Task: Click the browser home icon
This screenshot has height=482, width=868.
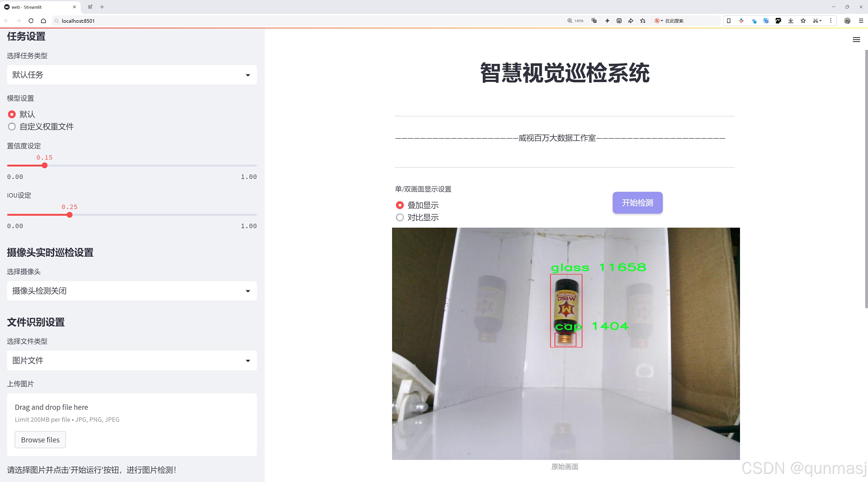Action: (43, 20)
